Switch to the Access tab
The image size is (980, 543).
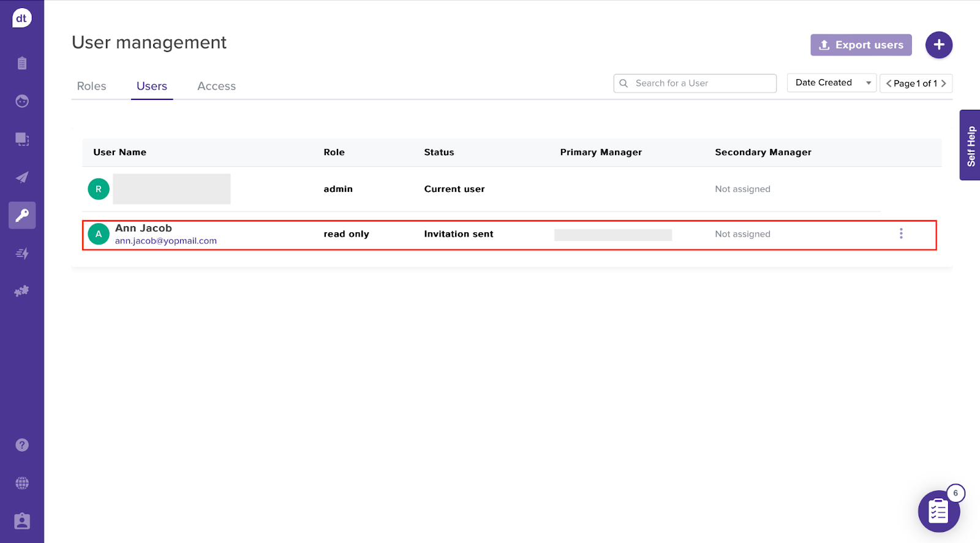point(216,86)
